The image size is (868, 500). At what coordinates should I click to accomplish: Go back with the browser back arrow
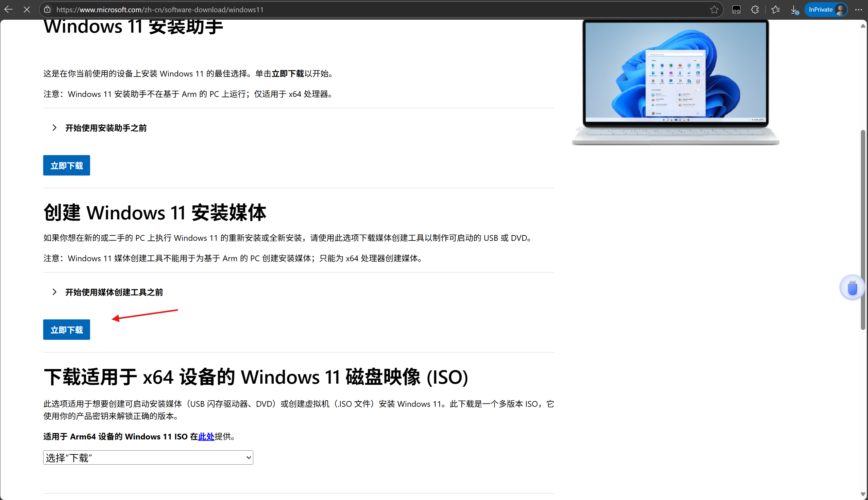tap(8, 10)
